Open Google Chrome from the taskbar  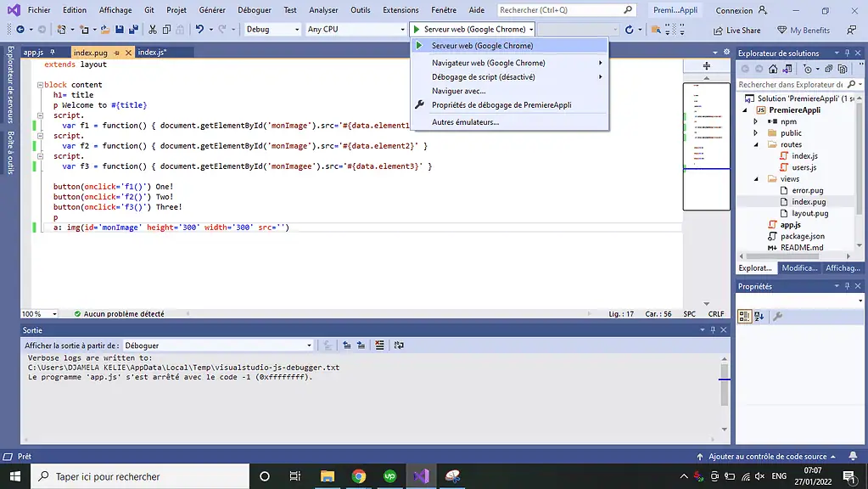[358, 476]
